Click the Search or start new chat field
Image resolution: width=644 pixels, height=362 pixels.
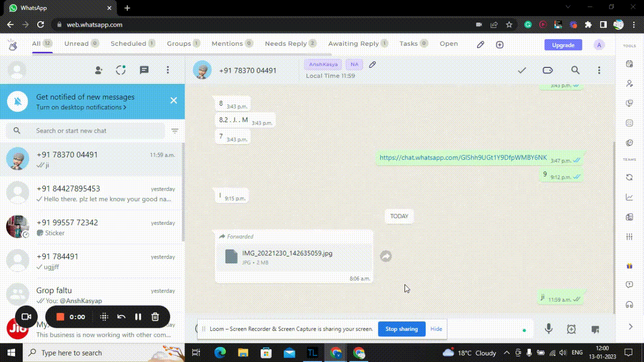(x=86, y=131)
